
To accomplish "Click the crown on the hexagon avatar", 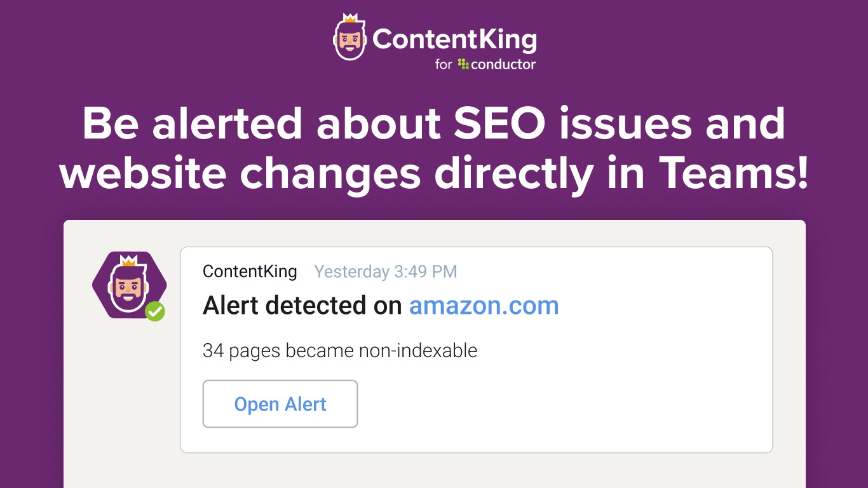I will click(x=129, y=260).
